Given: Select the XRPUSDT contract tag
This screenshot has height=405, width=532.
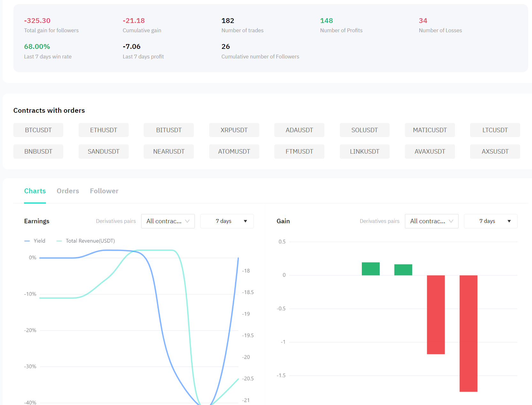Looking at the screenshot, I should tap(234, 130).
